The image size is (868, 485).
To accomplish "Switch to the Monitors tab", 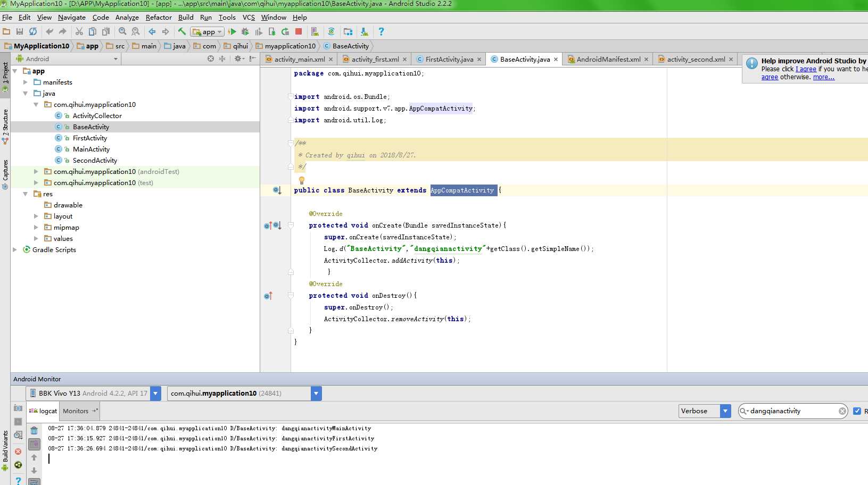I will (80, 411).
